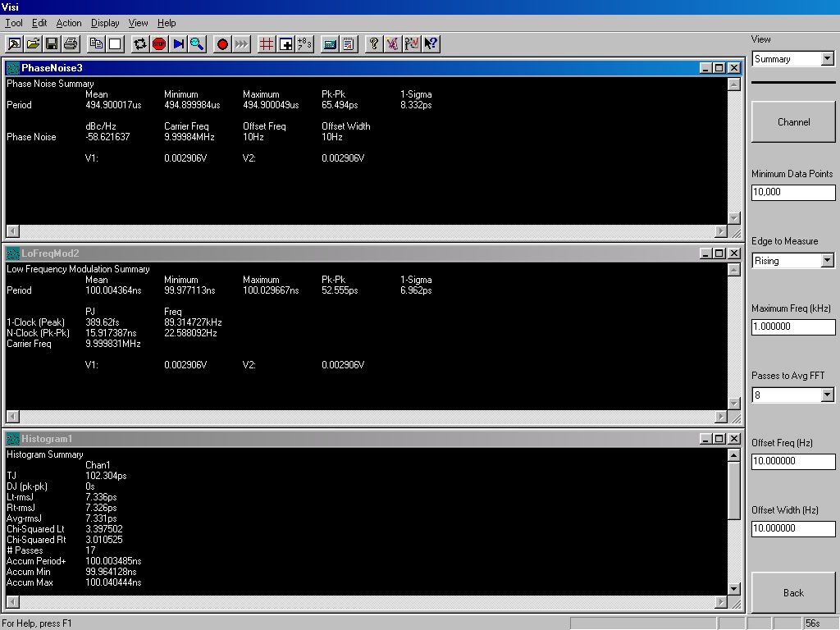Click PhaseNoise3 window scroll down arrow
The height and width of the screenshot is (630, 840).
tap(734, 217)
